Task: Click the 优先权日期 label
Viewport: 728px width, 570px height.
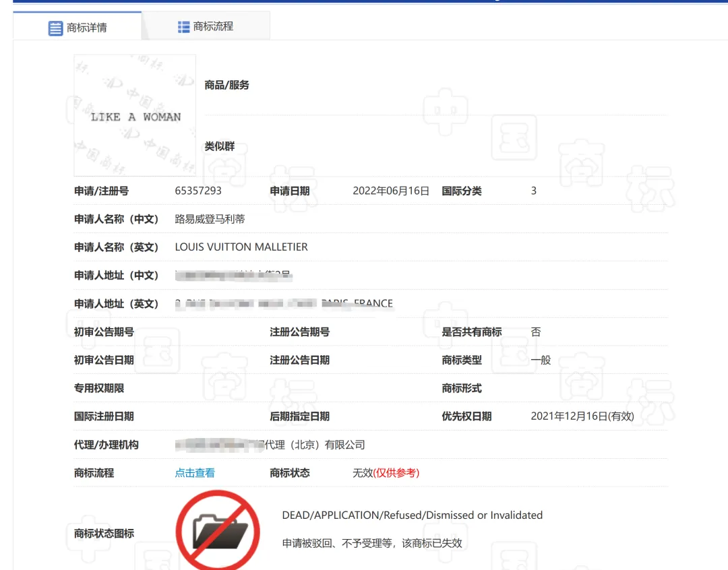Action: [466, 416]
